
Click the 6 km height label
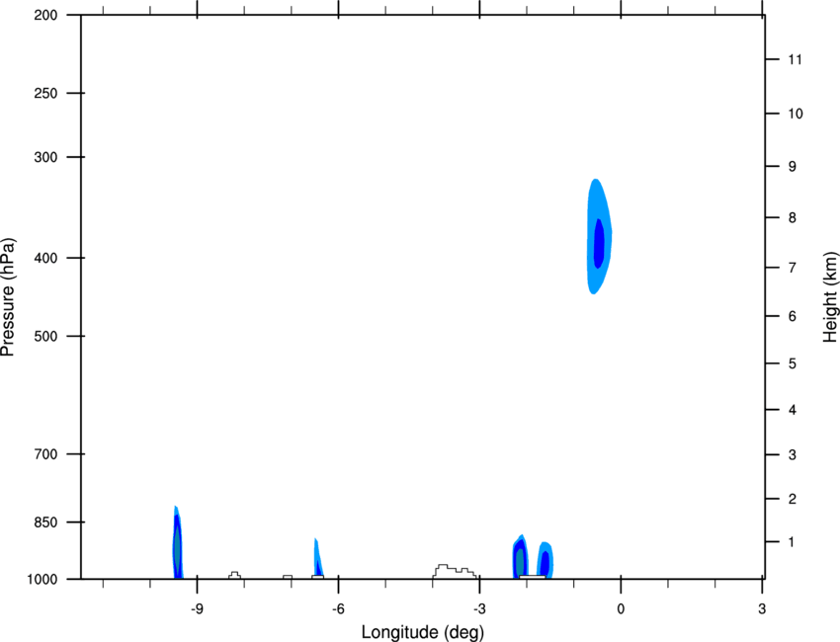793,316
